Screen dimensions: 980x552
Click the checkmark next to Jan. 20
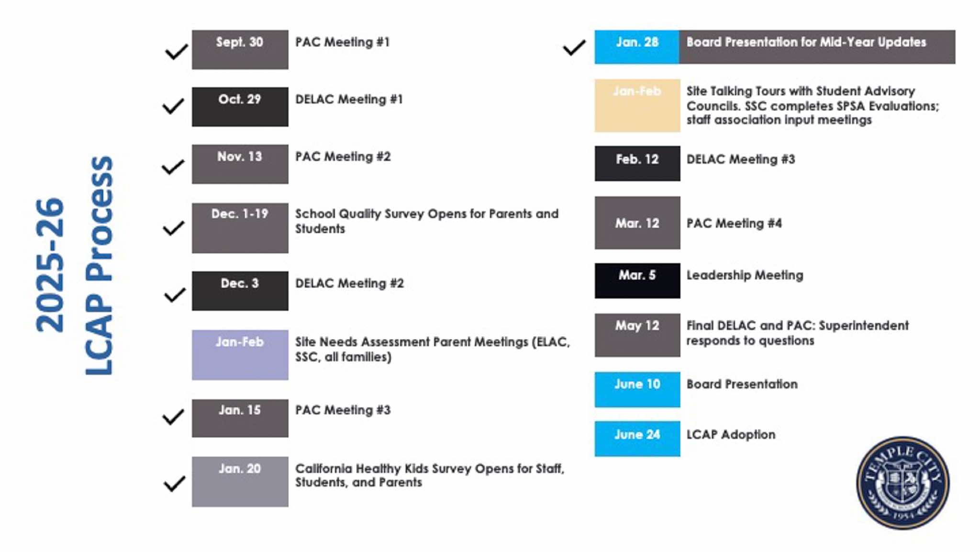coord(174,483)
